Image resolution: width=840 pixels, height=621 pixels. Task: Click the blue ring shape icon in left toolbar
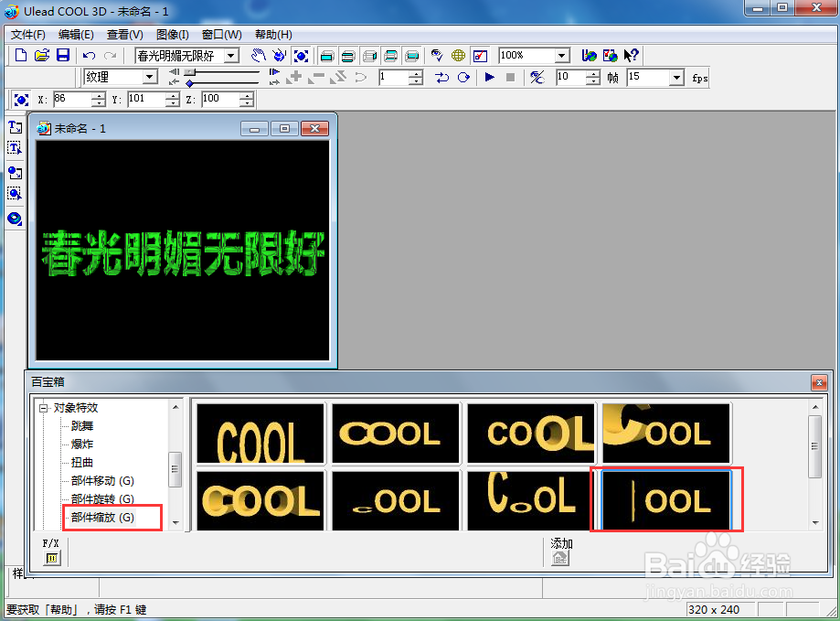point(15,219)
